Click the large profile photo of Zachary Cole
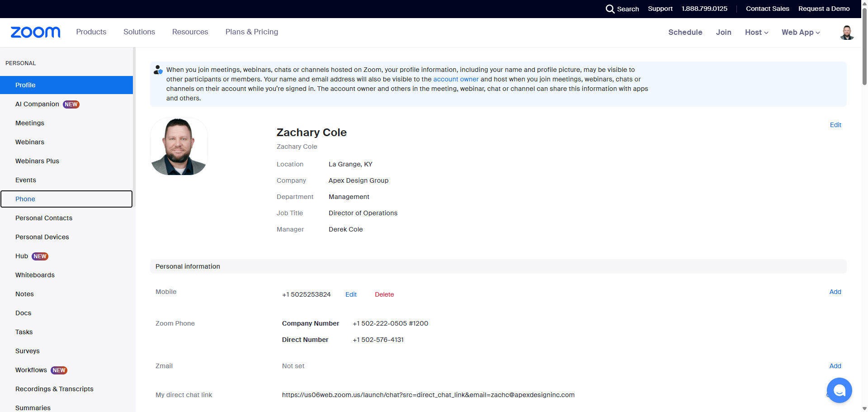Viewport: 868px width, 412px height. point(179,147)
